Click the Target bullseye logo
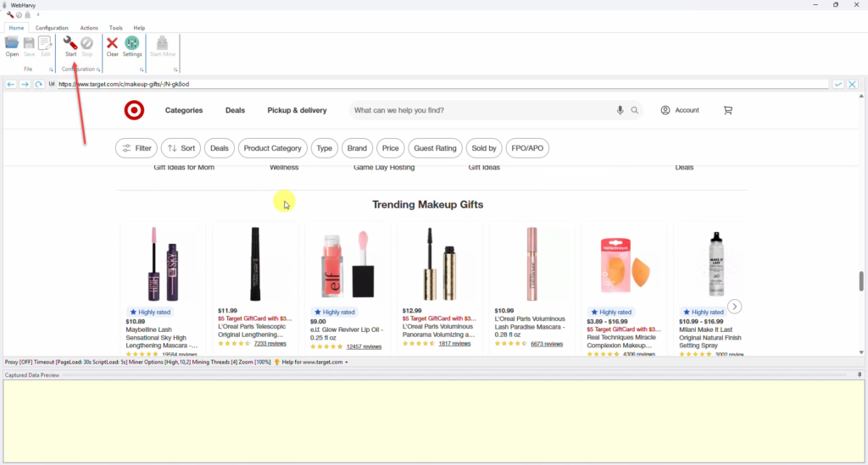 click(x=134, y=110)
